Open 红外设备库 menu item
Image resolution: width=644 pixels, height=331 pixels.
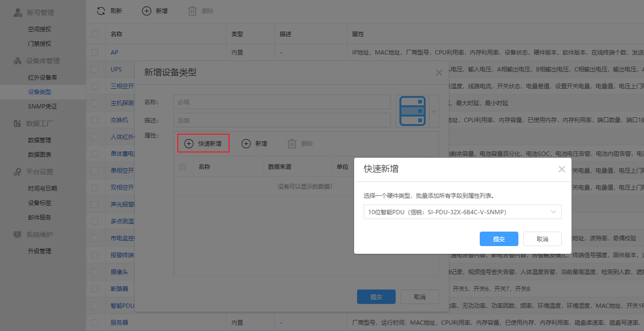(43, 77)
